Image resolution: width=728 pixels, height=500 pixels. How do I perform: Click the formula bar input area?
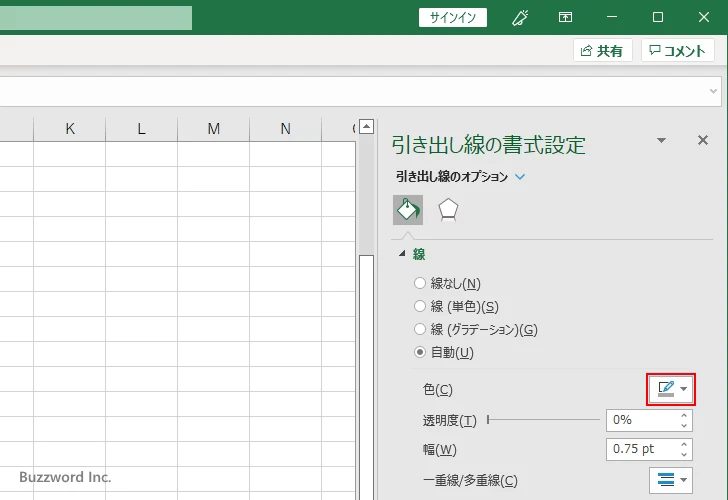tap(353, 91)
